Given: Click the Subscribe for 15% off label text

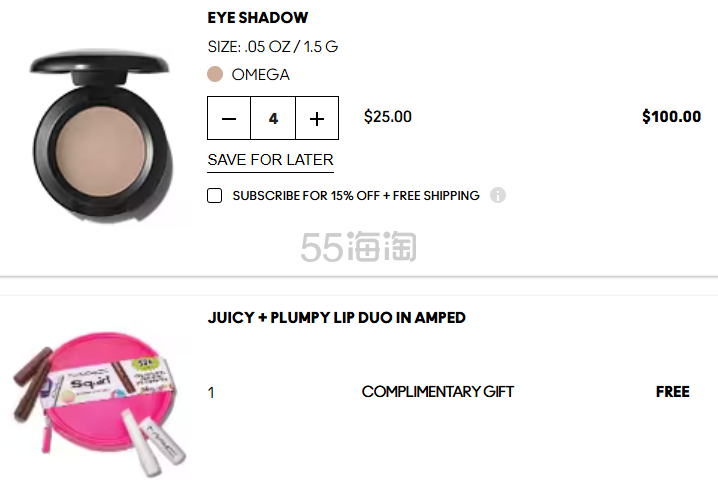Looking at the screenshot, I should click(355, 195).
